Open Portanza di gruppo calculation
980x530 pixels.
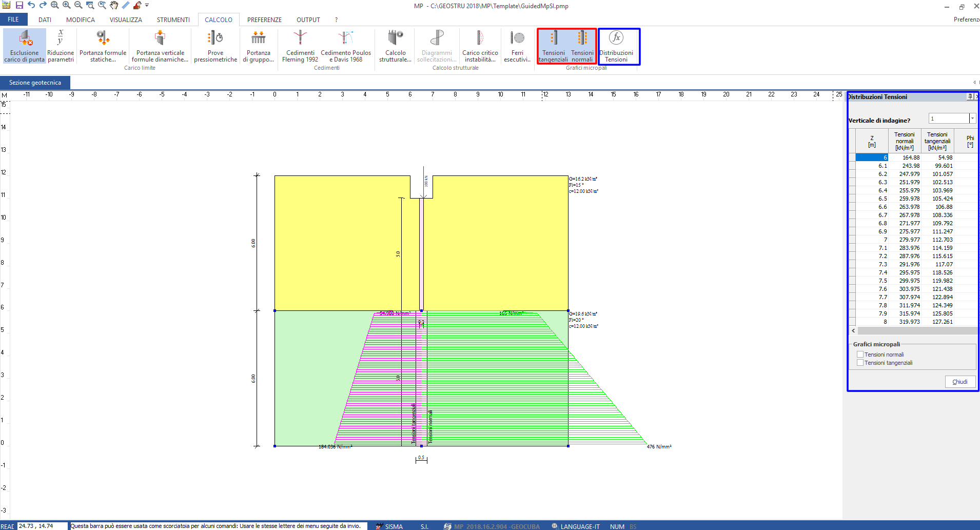coord(259,46)
